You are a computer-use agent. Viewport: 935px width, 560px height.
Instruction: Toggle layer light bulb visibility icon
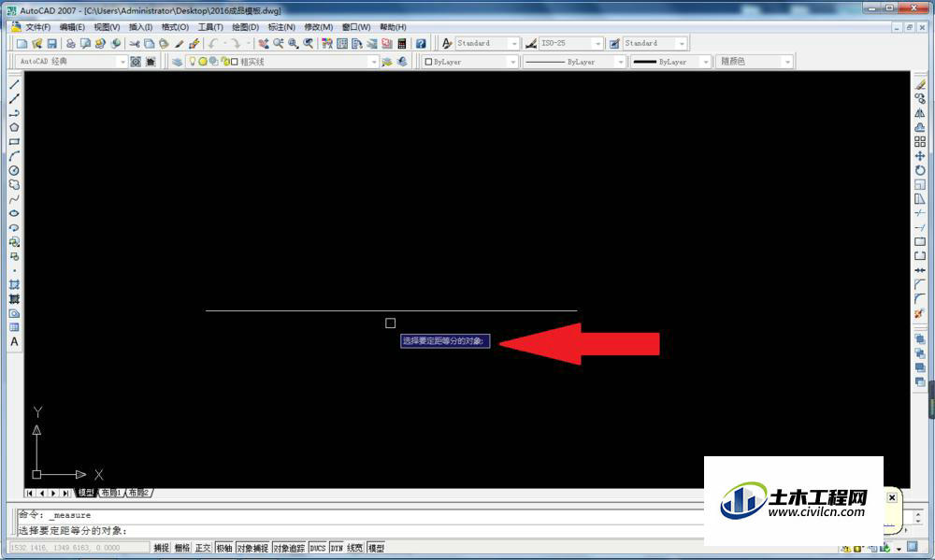point(192,62)
